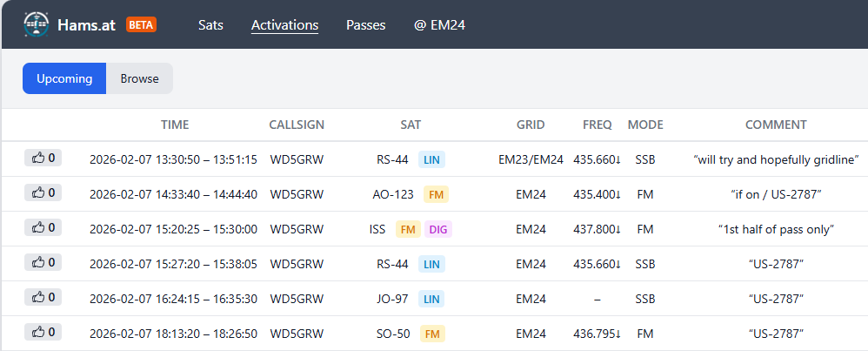Click the BETA badge
This screenshot has height=351, width=868.
tap(141, 25)
